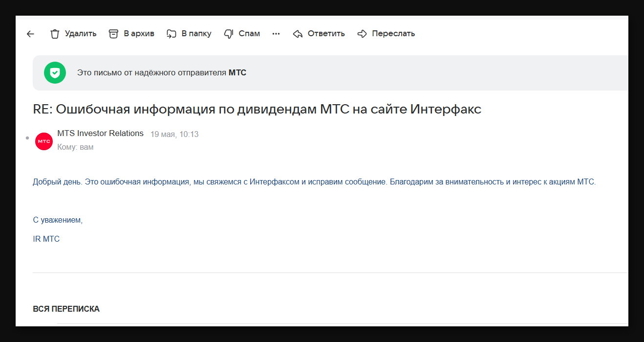Open the 'В папку' folder list
Image resolution: width=644 pixels, height=342 pixels.
(196, 34)
